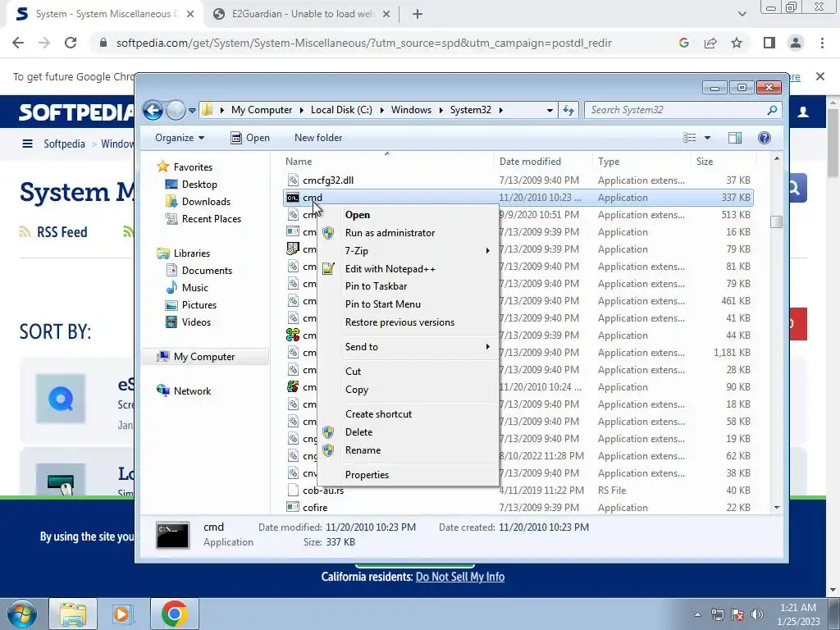Click file list scrollbar thumb
Image resolution: width=840 pixels, height=630 pixels.
[x=777, y=221]
